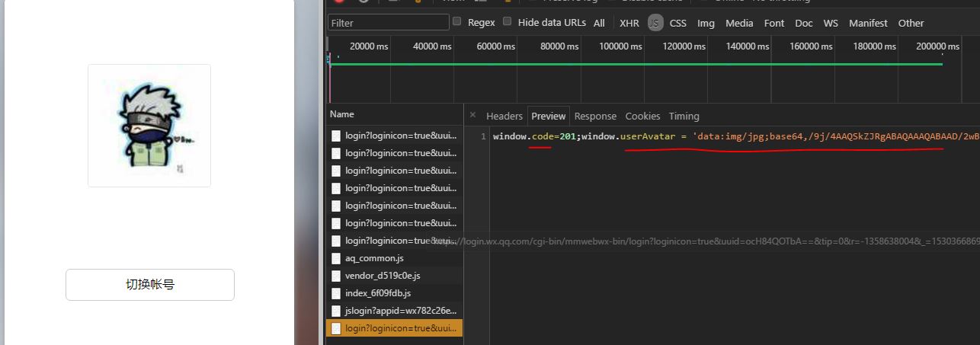Enable the Regex checkbox
Image resolution: width=980 pixels, height=345 pixels.
coord(457,21)
